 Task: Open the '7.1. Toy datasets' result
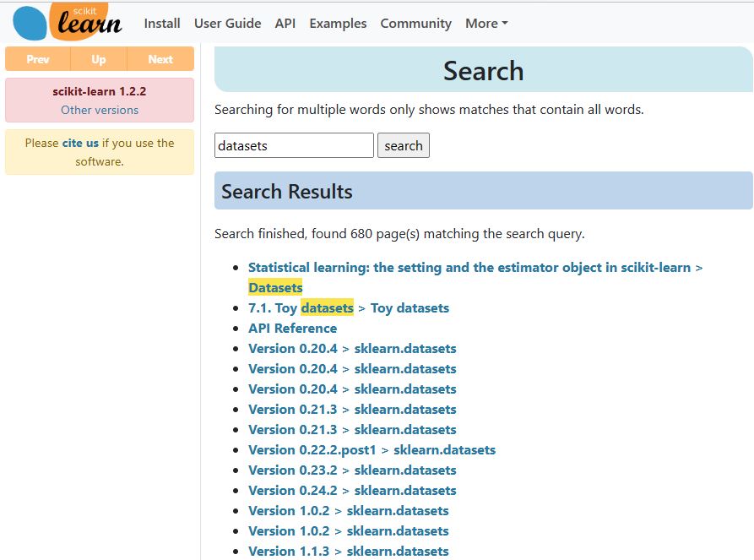click(349, 308)
